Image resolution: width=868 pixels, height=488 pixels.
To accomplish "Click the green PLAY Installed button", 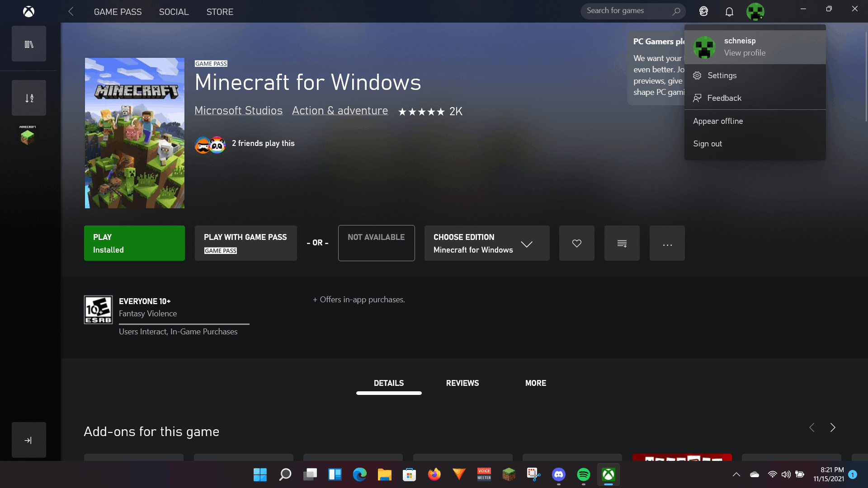I will (134, 243).
